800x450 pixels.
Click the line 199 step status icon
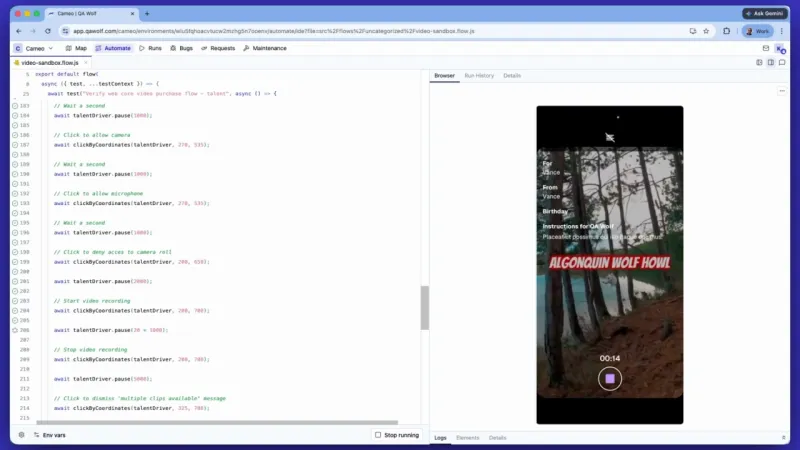click(x=15, y=262)
